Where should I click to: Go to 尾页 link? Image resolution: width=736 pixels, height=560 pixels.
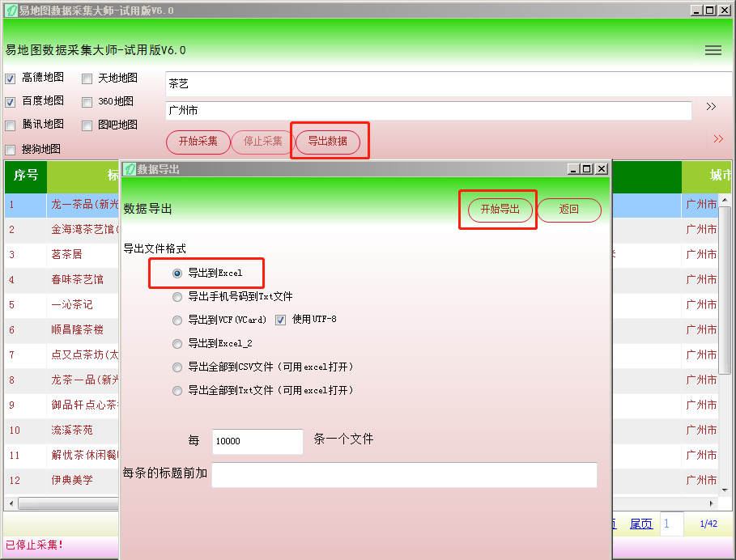[x=641, y=524]
